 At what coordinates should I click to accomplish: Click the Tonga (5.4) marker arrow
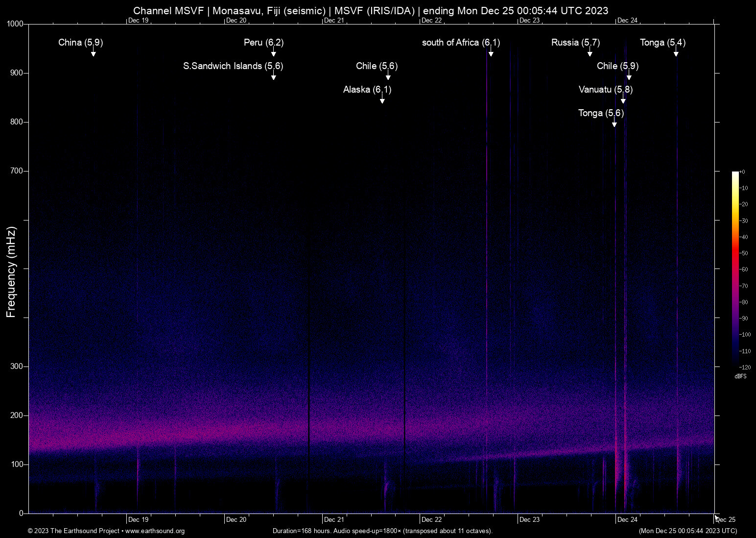tap(676, 53)
